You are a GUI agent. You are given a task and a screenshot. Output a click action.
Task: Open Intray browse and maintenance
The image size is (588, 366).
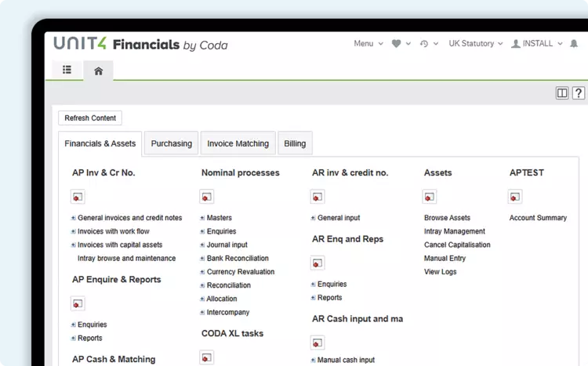(126, 259)
